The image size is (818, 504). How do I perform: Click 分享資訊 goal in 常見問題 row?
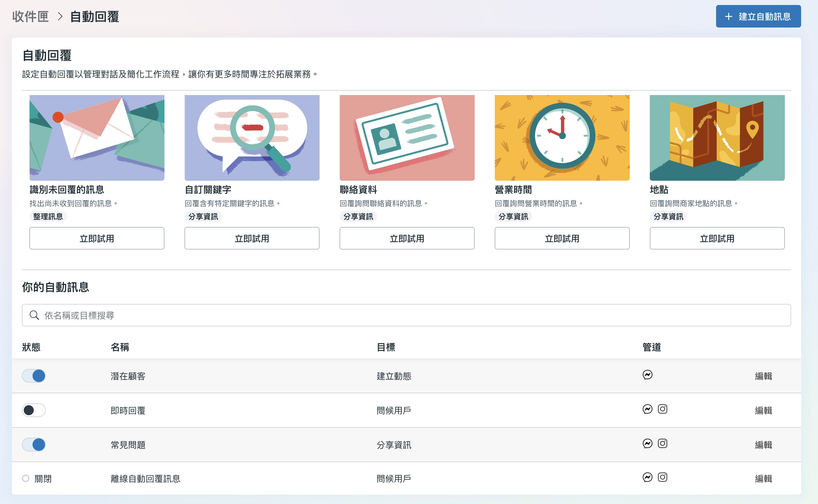pos(394,445)
